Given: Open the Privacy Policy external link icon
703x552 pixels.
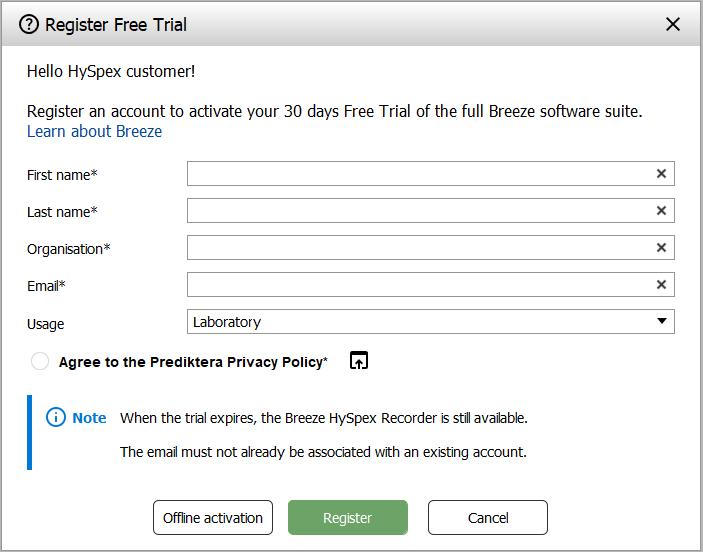Looking at the screenshot, I should coord(359,361).
